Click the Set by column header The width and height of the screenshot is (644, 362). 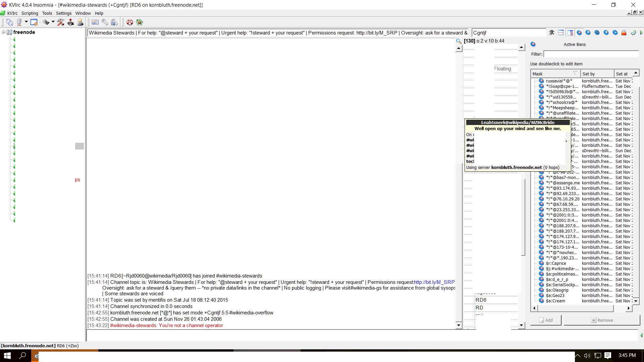(597, 74)
